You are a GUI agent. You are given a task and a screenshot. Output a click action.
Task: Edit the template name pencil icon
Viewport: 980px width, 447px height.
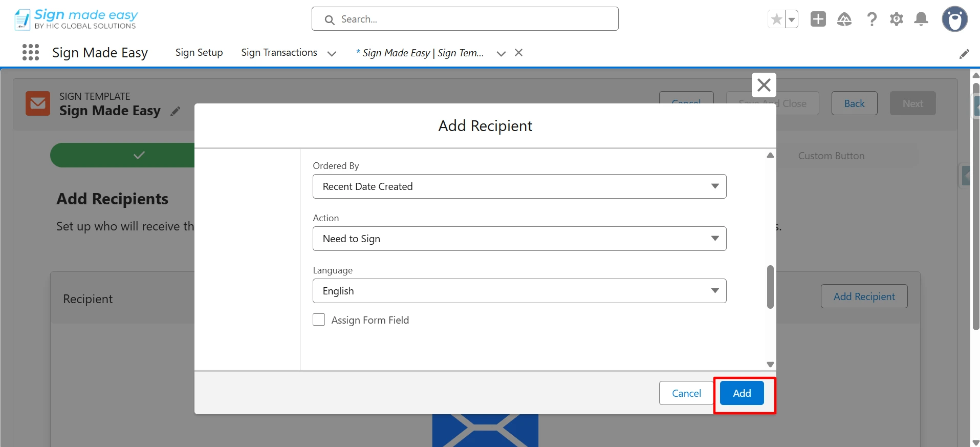click(x=176, y=111)
